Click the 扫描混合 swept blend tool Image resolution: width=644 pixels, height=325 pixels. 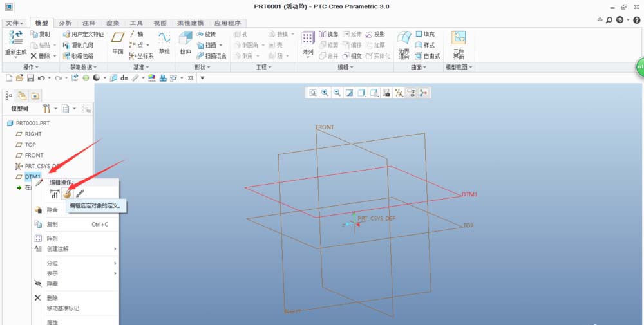(x=211, y=56)
